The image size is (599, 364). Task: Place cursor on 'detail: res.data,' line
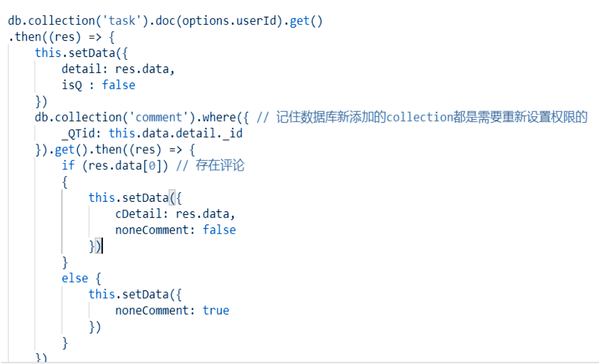point(118,69)
